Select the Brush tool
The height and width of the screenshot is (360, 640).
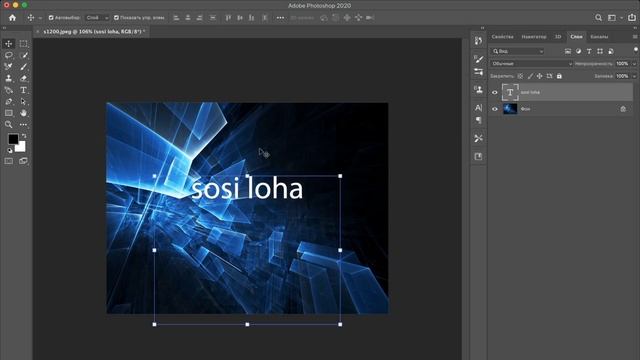[23, 67]
